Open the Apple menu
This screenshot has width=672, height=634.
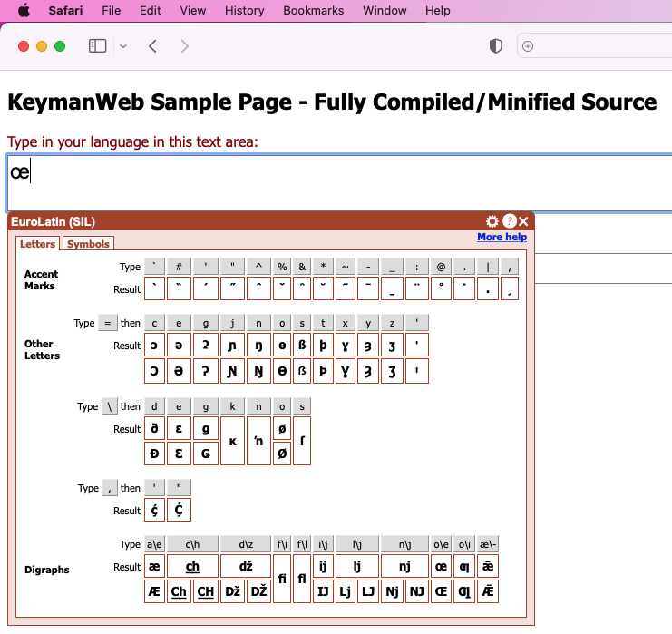click(x=24, y=10)
